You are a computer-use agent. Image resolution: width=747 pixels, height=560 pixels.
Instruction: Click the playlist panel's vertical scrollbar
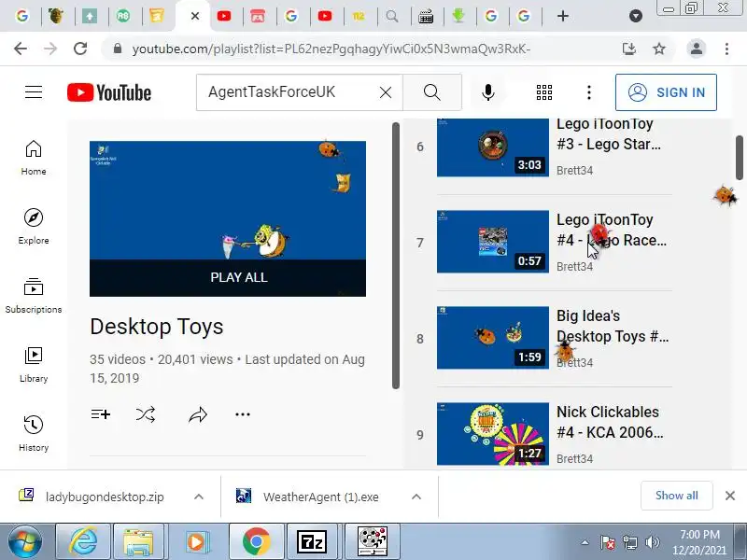395,256
